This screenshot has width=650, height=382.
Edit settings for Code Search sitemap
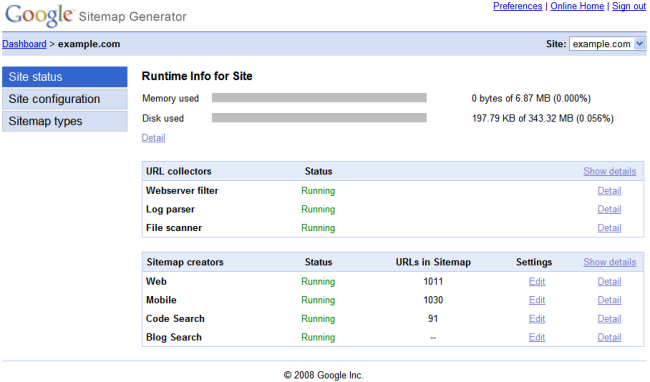[x=537, y=319]
